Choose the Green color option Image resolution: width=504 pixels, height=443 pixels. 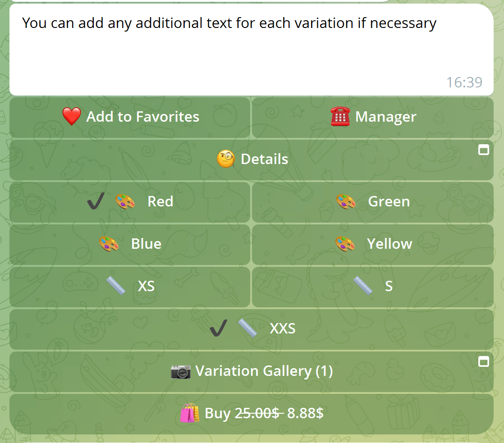click(389, 201)
